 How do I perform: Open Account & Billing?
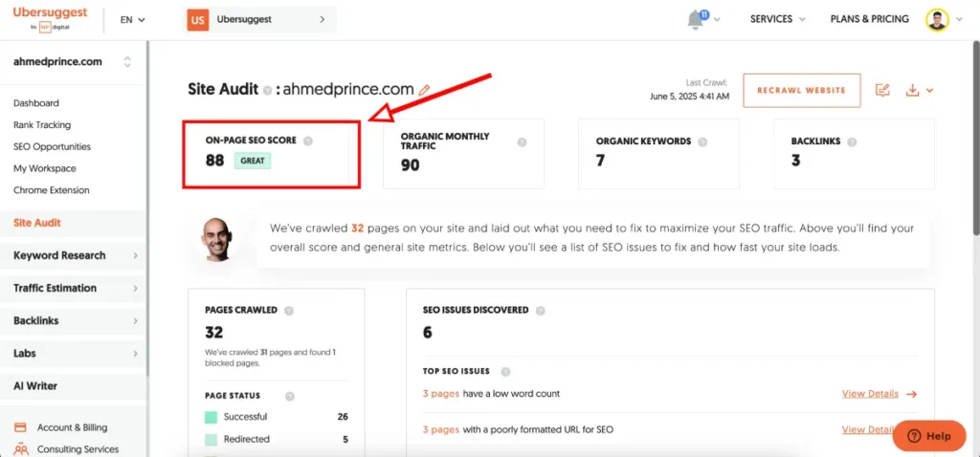pos(72,427)
